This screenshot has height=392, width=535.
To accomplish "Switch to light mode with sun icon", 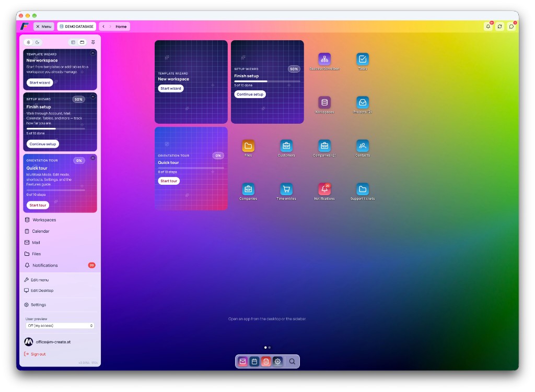I will (x=28, y=42).
